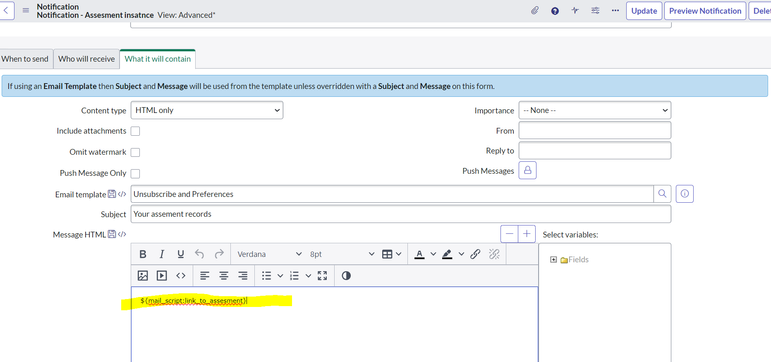Screen dimensions: 771x362
Task: Apply bullet list formatting
Action: coord(267,275)
